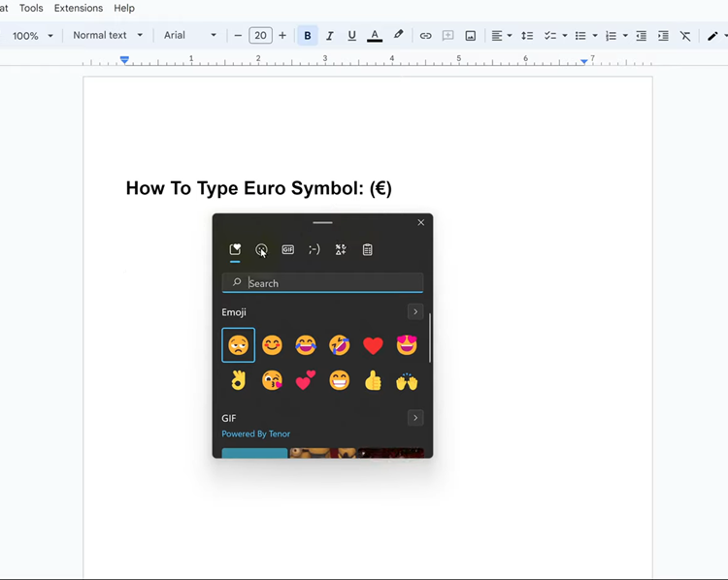The image size is (728, 580).
Task: Insert the two hearts emoji
Action: (306, 381)
